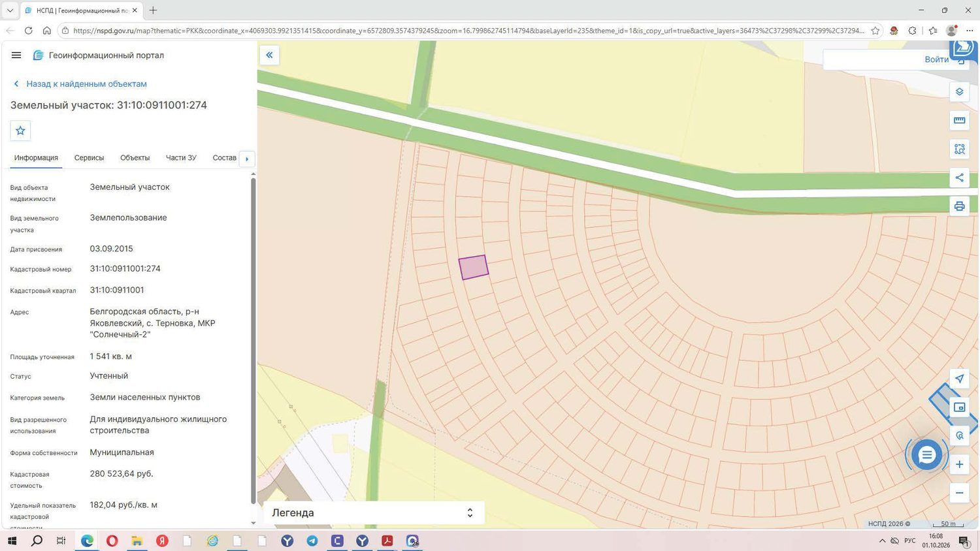Open Opera browser from the taskbar
The width and height of the screenshot is (980, 551).
(x=112, y=541)
